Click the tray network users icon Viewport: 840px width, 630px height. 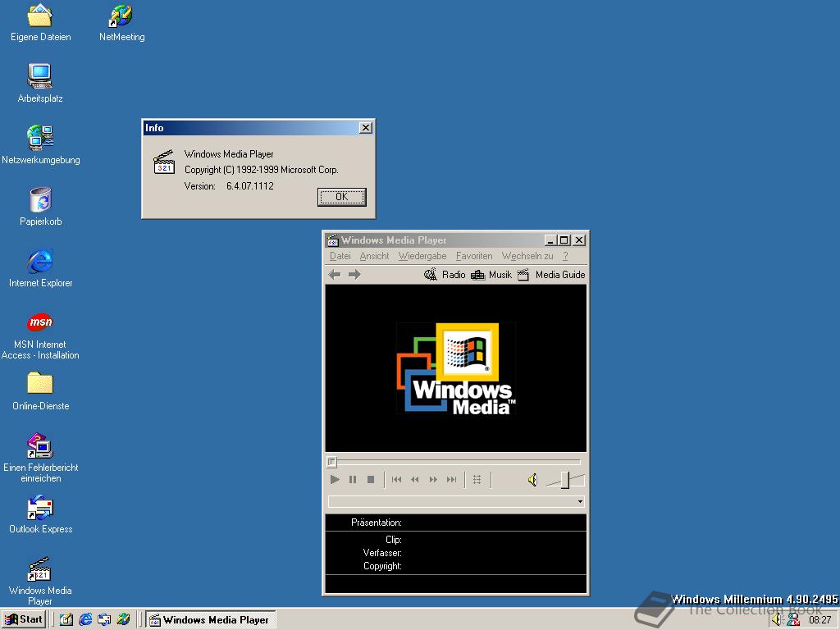(x=793, y=620)
